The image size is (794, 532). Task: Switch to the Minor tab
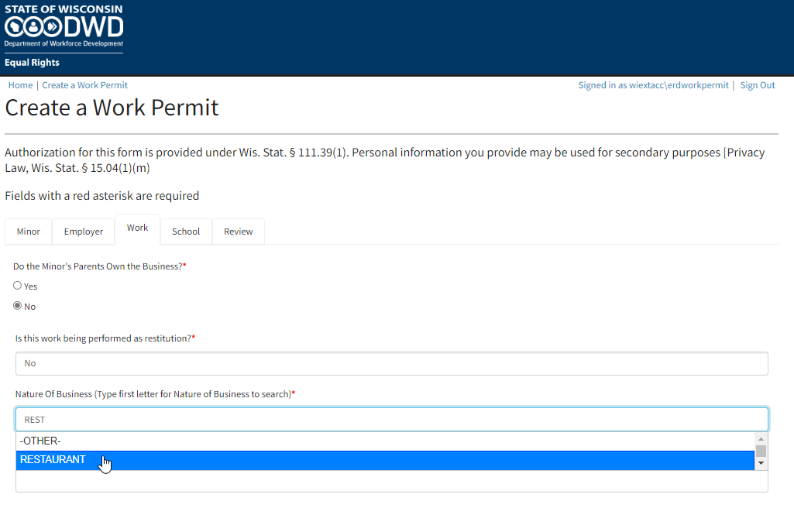(x=29, y=232)
